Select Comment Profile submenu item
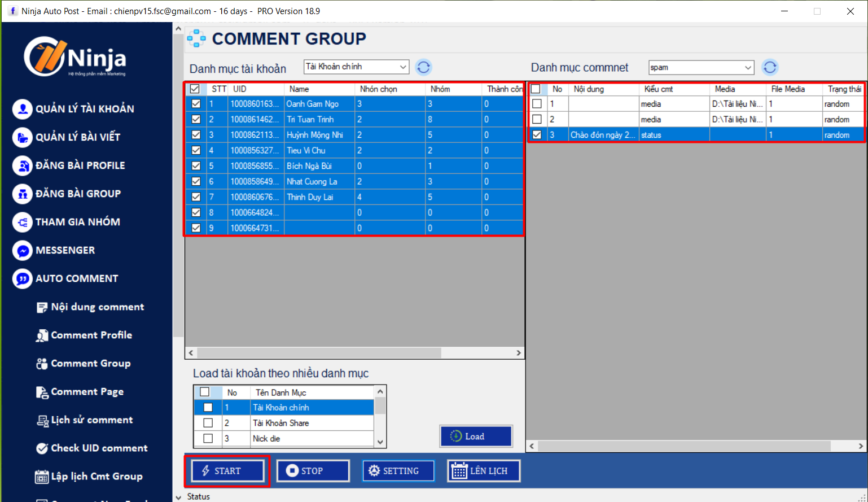This screenshot has width=868, height=502. (91, 335)
